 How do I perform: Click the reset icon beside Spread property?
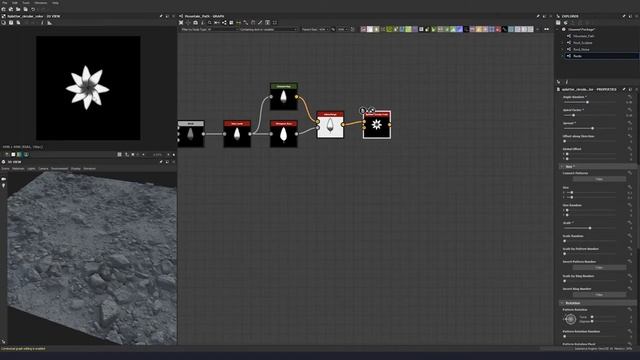[630, 123]
